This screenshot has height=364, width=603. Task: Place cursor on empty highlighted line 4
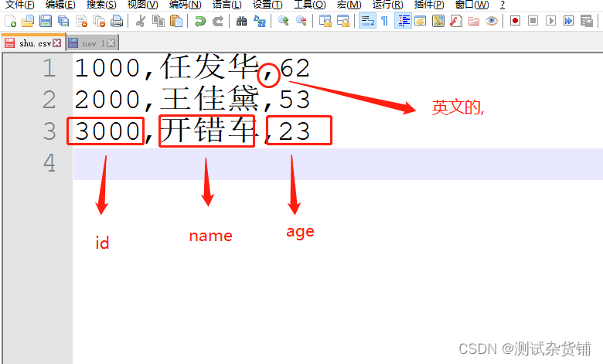(338, 164)
